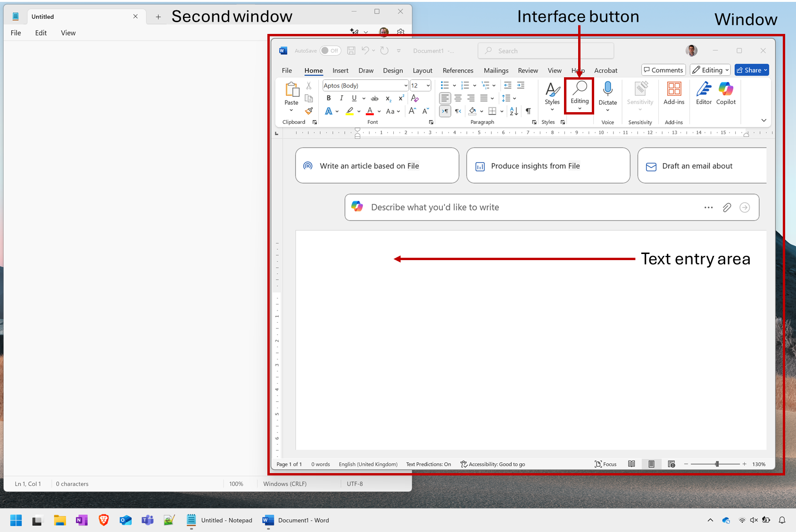Open the Aptos (Body) font dropdown

tap(405, 86)
